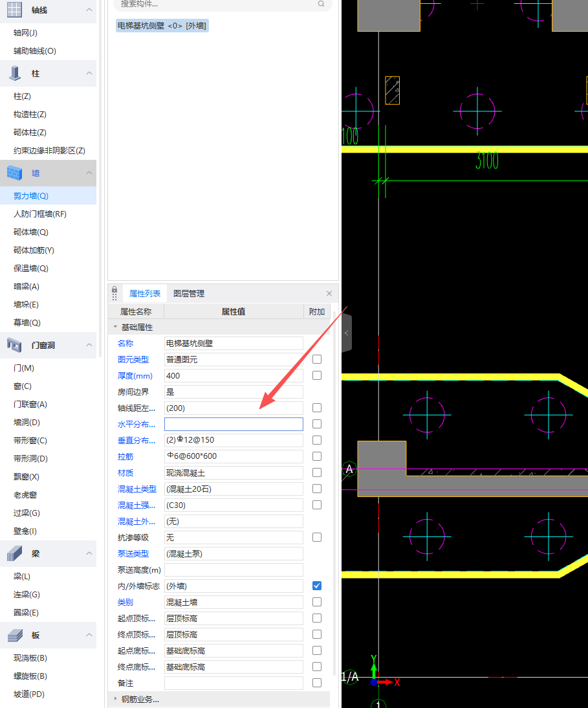The image size is (588, 708).
Task: Edit the 名称 value 电梯基坑侧壁
Action: 234,343
